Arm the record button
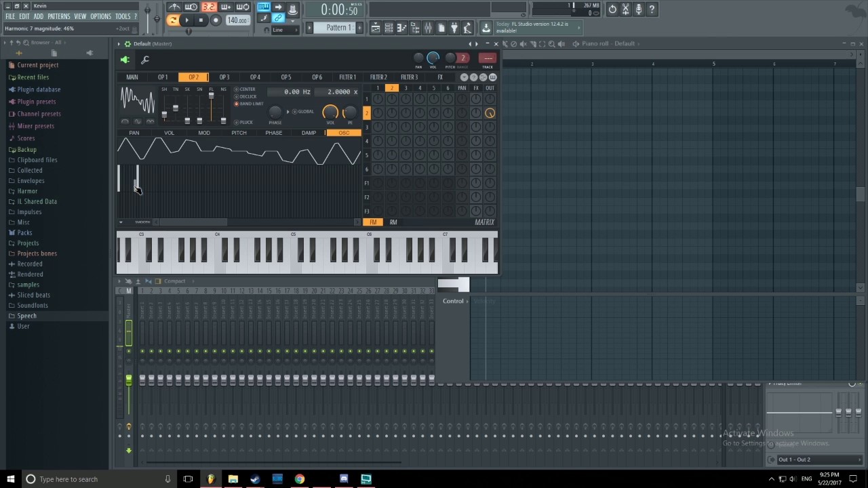 216,20
